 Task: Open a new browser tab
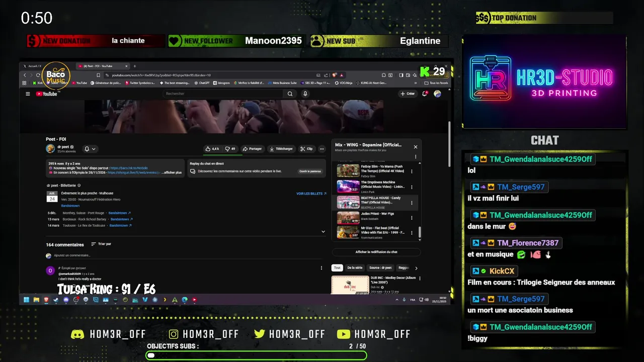click(135, 66)
